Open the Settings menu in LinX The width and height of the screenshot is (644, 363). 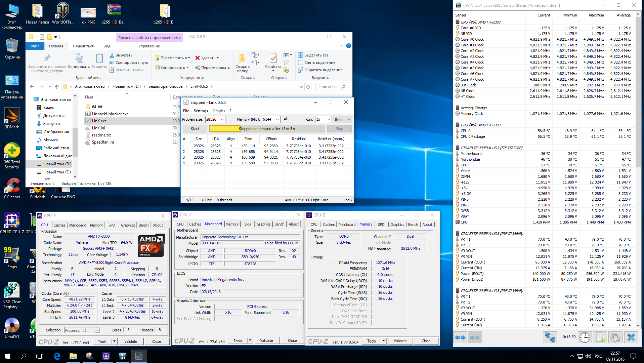[201, 111]
